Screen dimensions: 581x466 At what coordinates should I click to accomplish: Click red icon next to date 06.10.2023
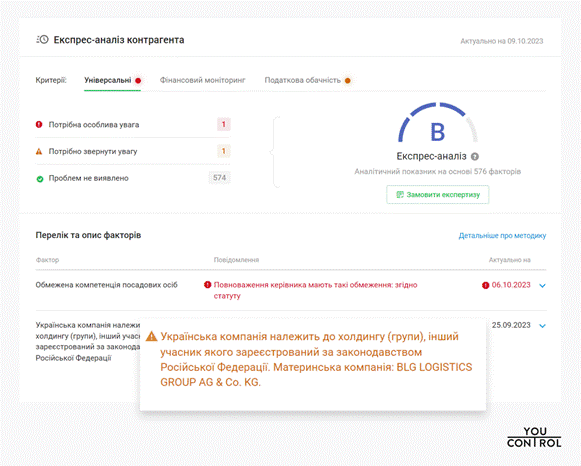[x=485, y=285]
